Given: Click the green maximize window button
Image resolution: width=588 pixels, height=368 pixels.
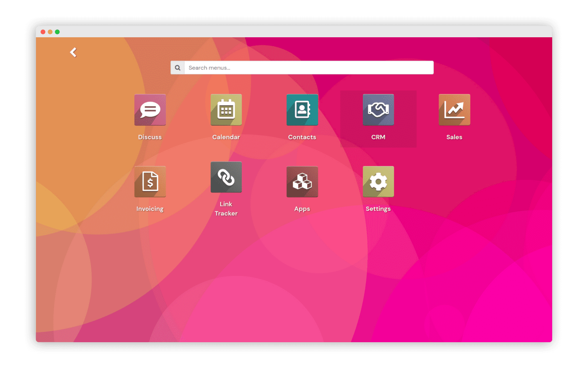Looking at the screenshot, I should tap(57, 32).
